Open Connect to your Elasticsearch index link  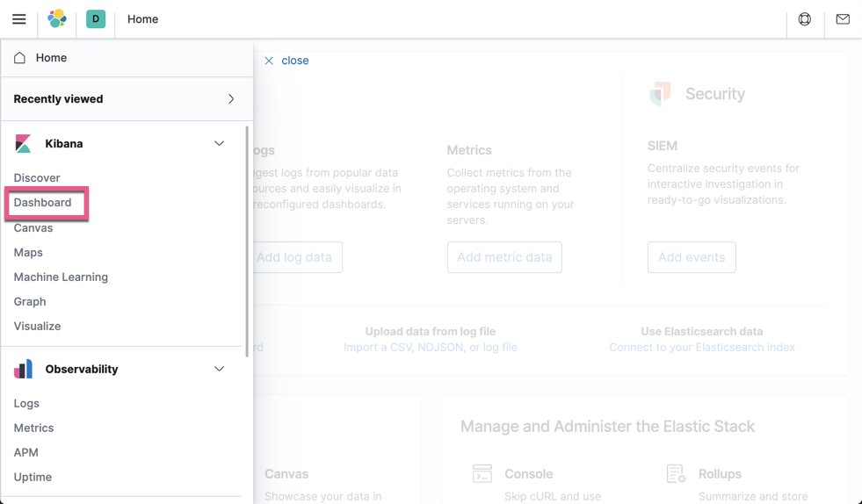pos(702,348)
